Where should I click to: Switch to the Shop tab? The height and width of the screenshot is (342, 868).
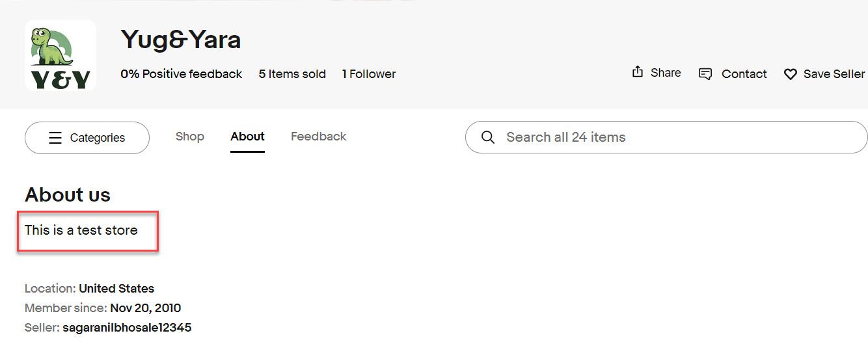tap(190, 137)
